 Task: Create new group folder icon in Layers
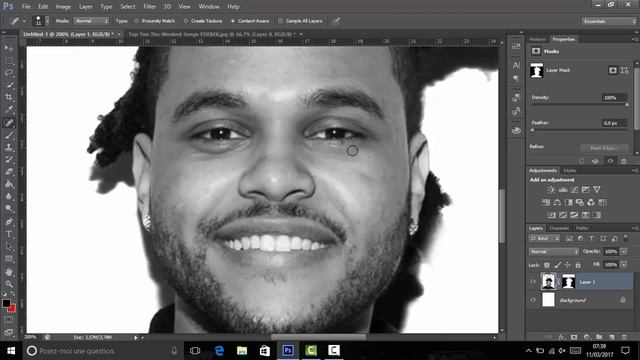[599, 337]
